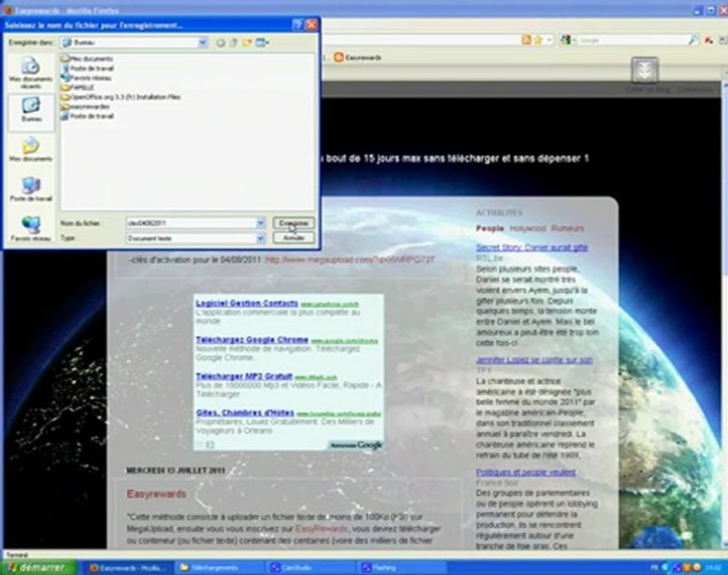Switch to Easyrewards Mozilla taskbar button
This screenshot has height=575, width=728.
pos(129,568)
